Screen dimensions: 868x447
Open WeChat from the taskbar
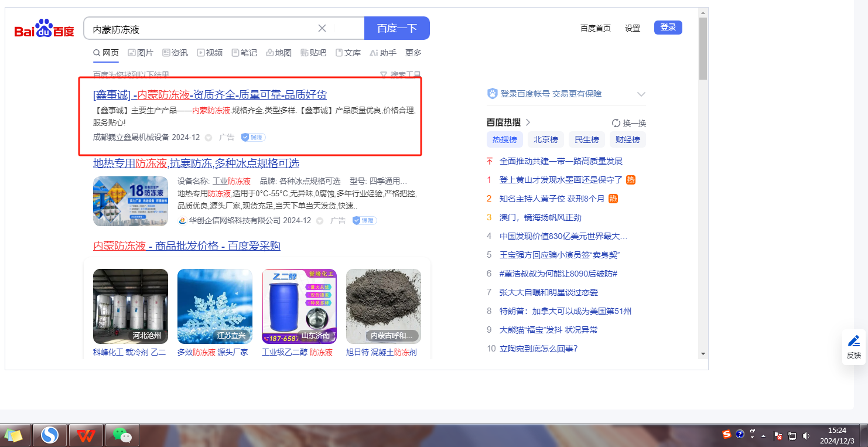(122, 435)
